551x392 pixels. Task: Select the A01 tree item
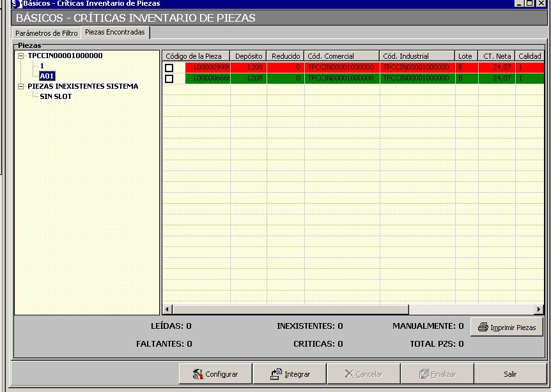point(47,76)
